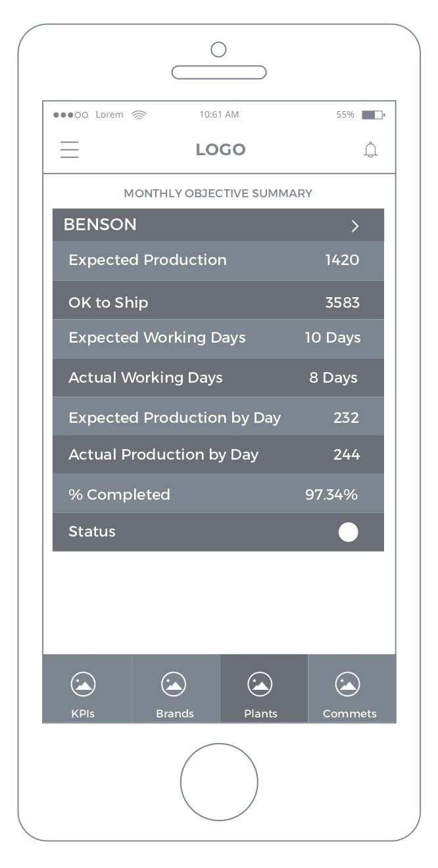Open the BENSON plant header row

click(197, 225)
